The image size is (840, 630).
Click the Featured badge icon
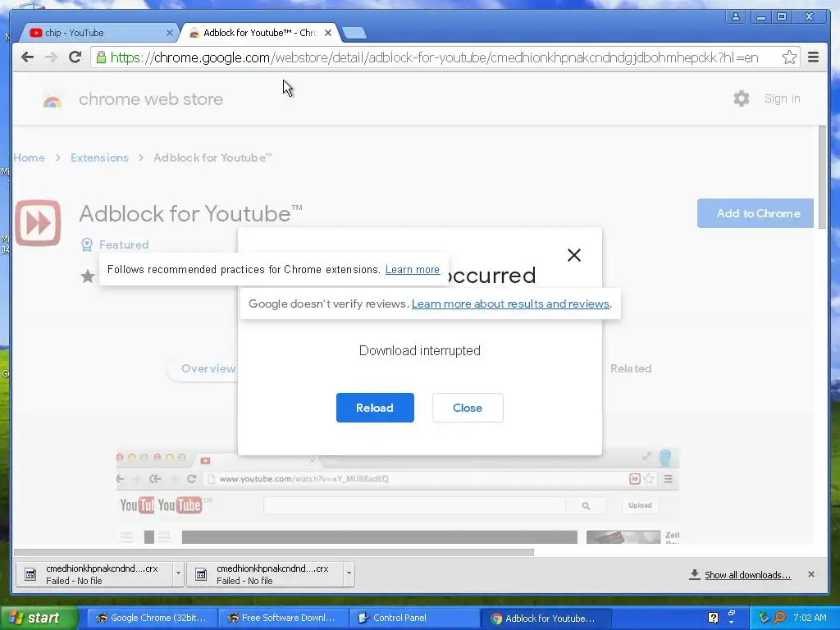pyautogui.click(x=87, y=244)
